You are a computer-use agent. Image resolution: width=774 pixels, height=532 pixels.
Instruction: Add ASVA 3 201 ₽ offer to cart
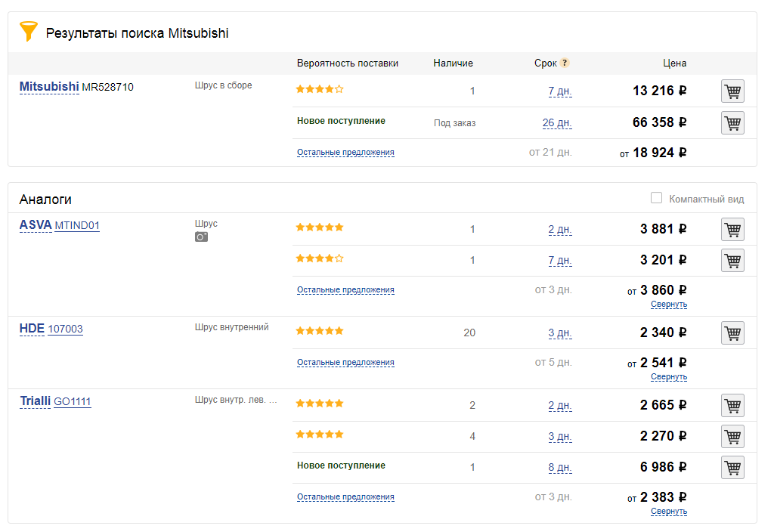[x=732, y=261]
